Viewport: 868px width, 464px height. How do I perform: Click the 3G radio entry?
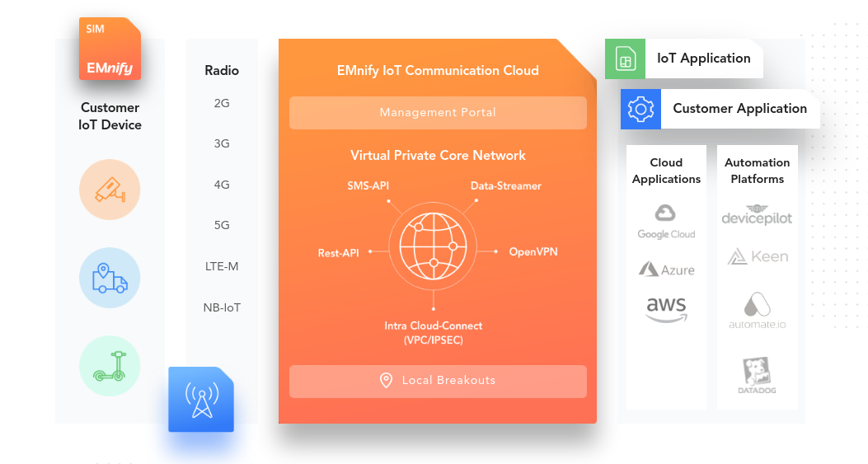[x=222, y=143]
